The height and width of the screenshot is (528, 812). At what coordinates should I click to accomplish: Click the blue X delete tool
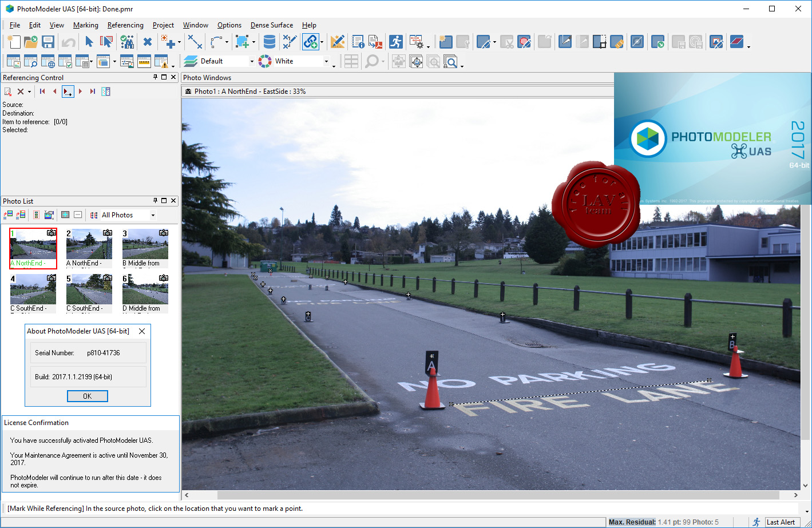(147, 42)
